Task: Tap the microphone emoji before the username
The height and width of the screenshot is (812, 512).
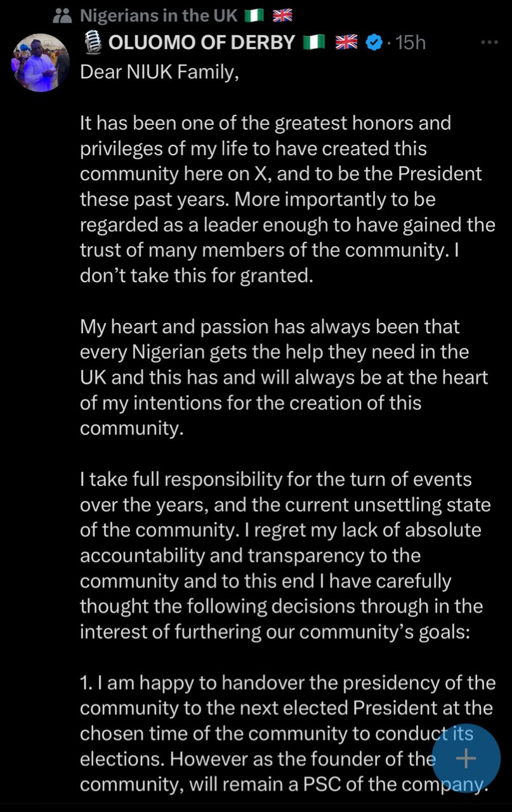Action: (x=93, y=43)
